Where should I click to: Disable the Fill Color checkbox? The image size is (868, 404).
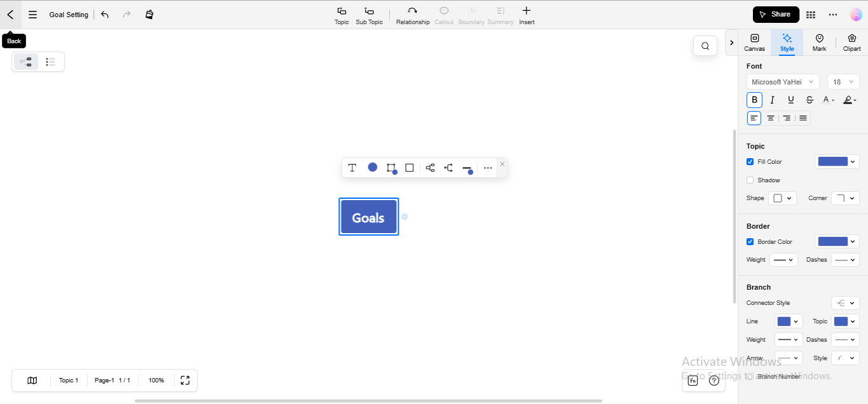coord(750,161)
